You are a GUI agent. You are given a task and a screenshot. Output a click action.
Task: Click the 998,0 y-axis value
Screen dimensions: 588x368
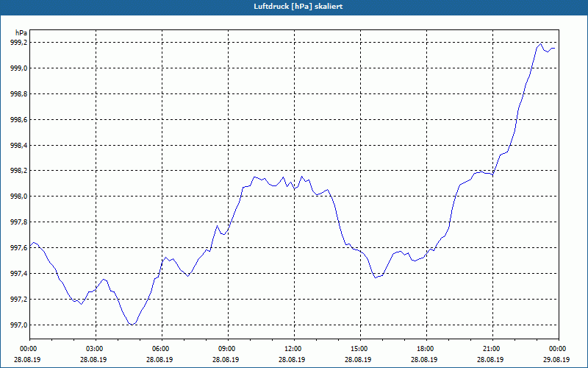click(x=18, y=197)
